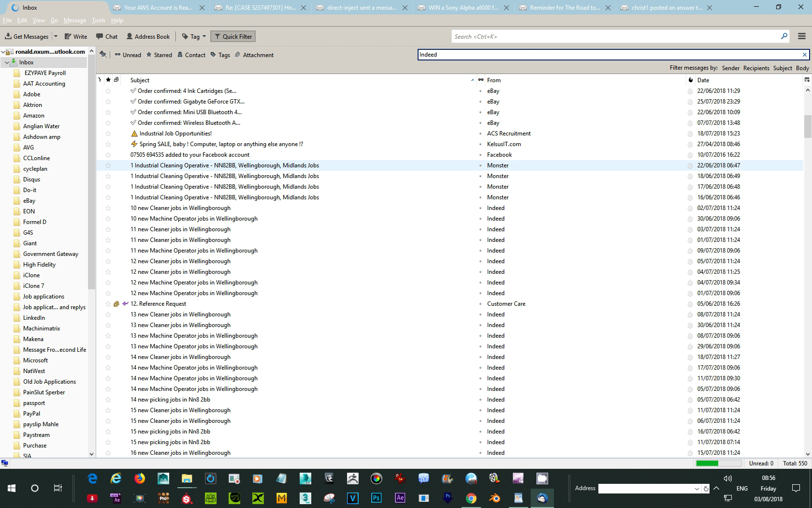Viewport: 812px width, 508px height.
Task: Open the Edit menu
Action: coord(22,20)
